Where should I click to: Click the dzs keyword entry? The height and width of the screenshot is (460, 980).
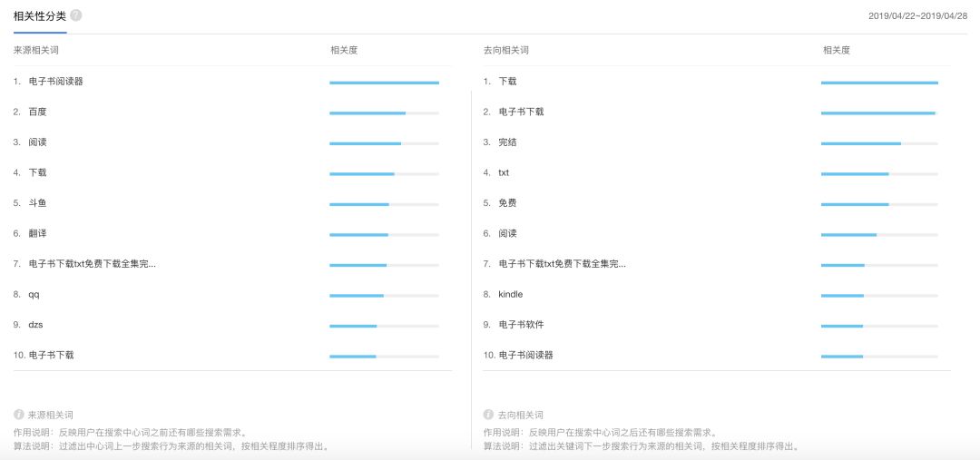(x=36, y=325)
